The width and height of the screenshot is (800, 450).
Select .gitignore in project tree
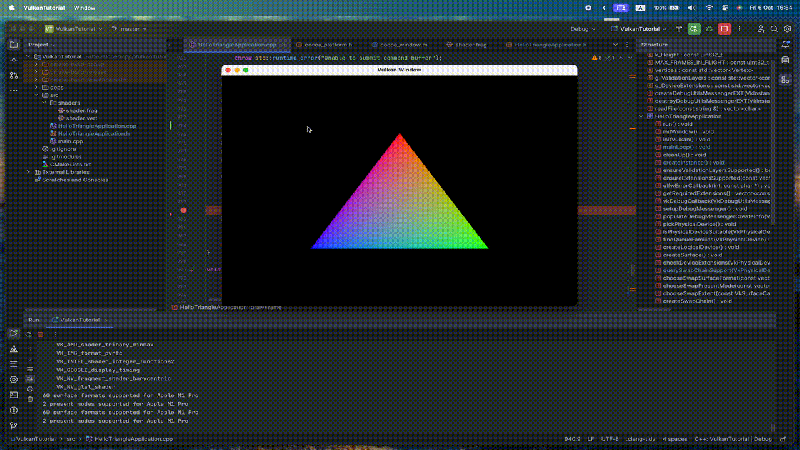pyautogui.click(x=60, y=149)
